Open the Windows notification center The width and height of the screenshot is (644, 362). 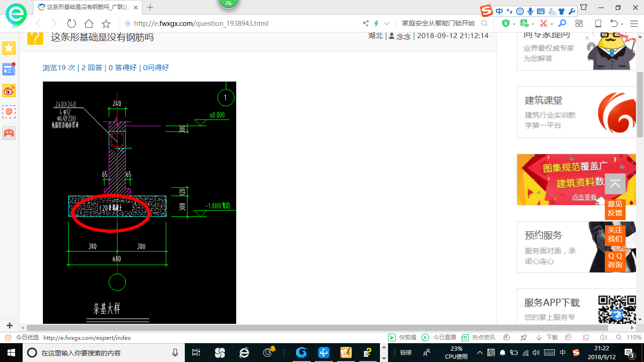tap(629, 353)
